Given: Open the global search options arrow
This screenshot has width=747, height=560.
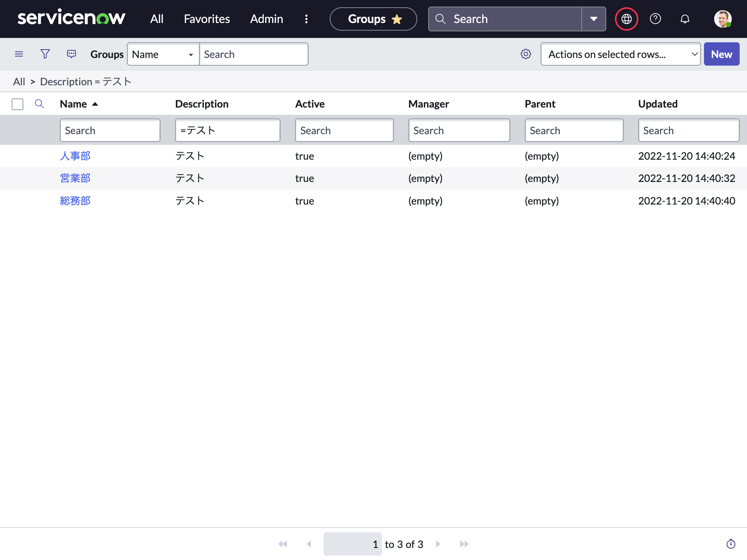Looking at the screenshot, I should [x=593, y=19].
